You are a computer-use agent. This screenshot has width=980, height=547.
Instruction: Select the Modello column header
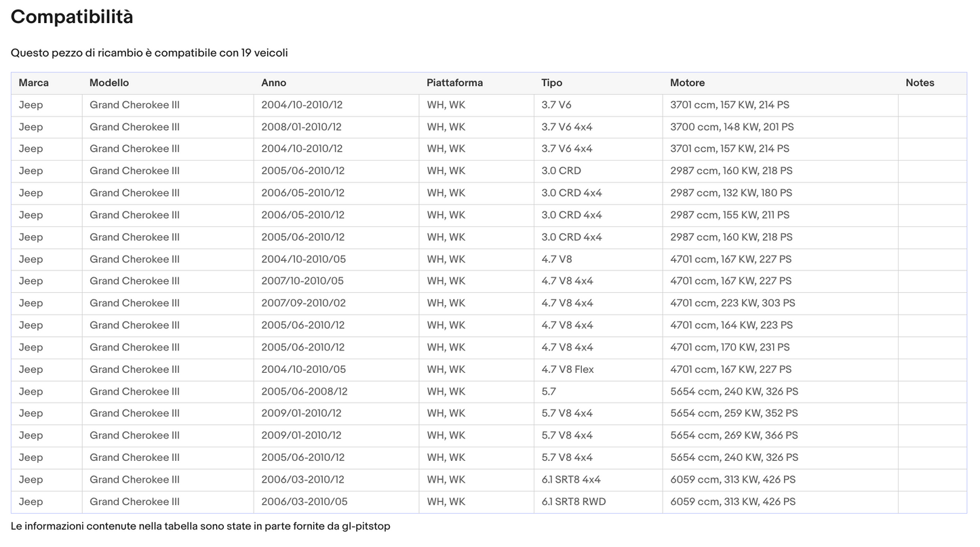pyautogui.click(x=109, y=83)
